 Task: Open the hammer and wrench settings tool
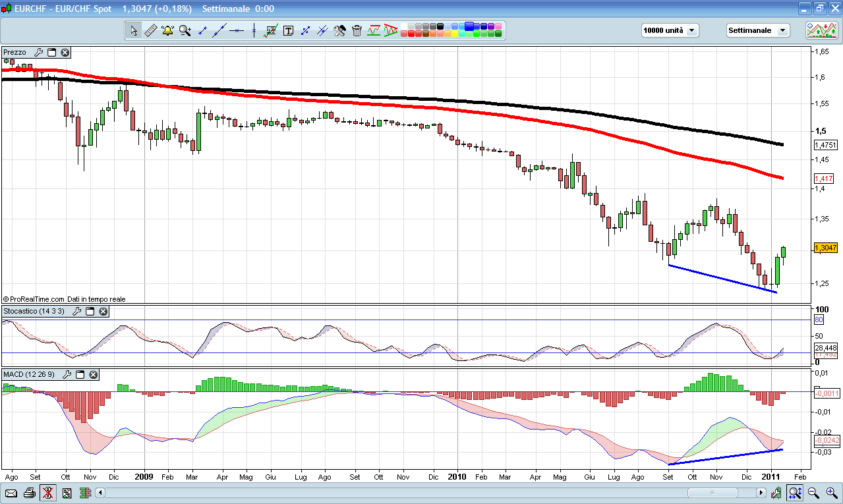click(339, 30)
